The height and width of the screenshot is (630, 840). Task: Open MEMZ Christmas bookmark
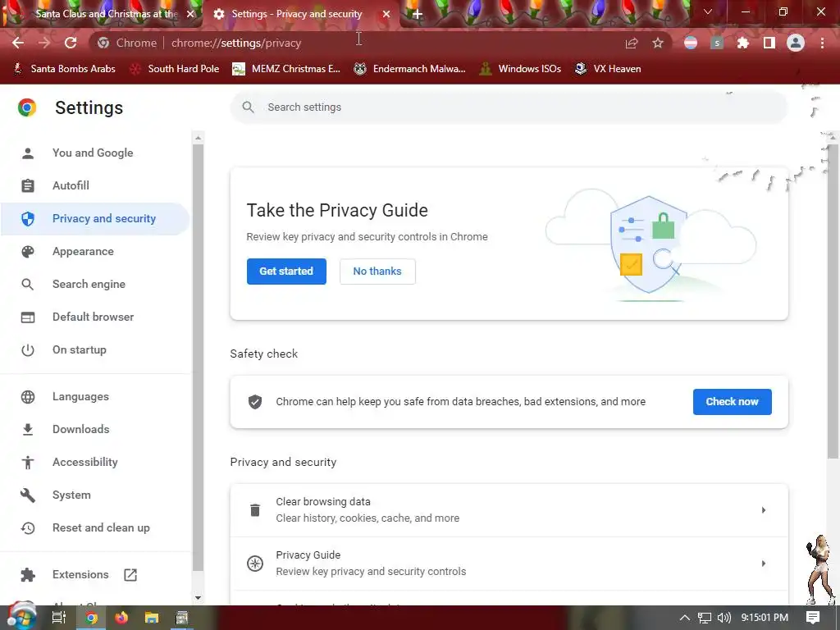click(286, 69)
